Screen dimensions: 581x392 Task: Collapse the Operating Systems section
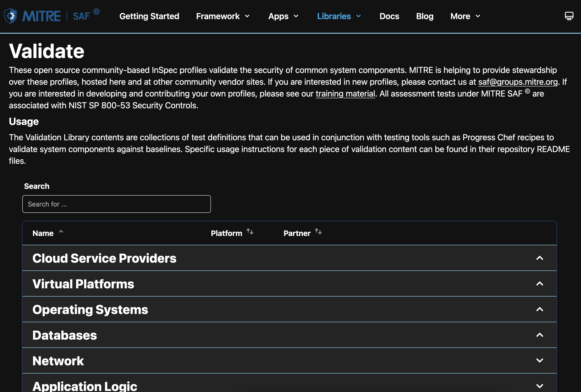540,310
